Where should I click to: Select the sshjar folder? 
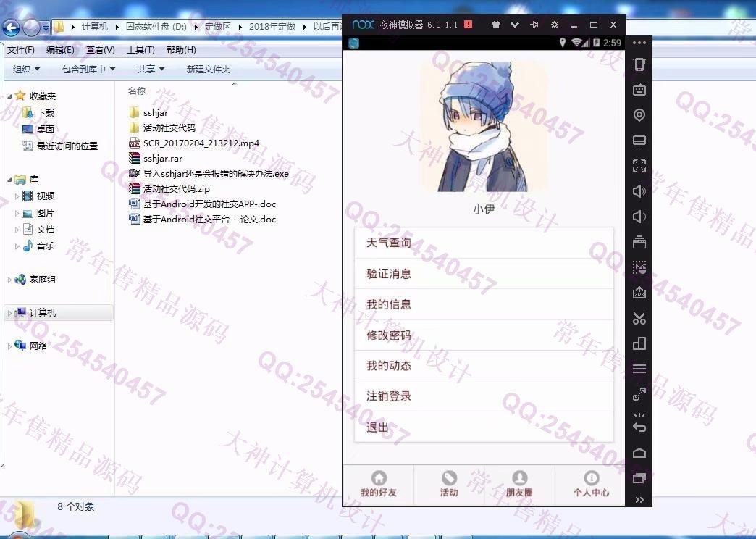coord(149,112)
